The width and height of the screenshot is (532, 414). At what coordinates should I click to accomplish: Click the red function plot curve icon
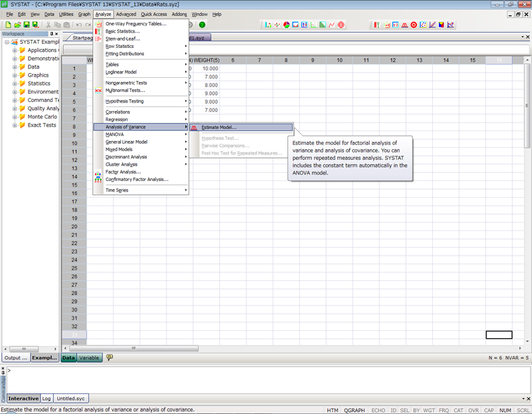[332, 25]
